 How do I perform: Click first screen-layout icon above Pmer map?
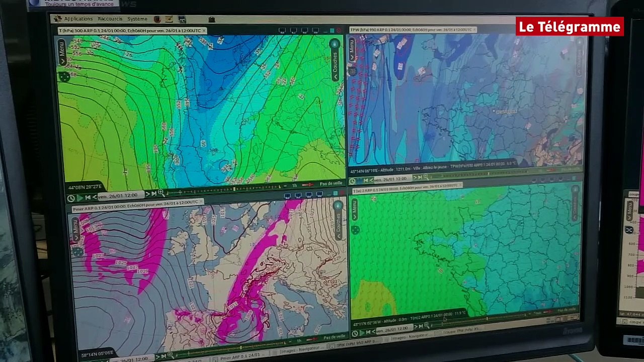click(x=287, y=196)
